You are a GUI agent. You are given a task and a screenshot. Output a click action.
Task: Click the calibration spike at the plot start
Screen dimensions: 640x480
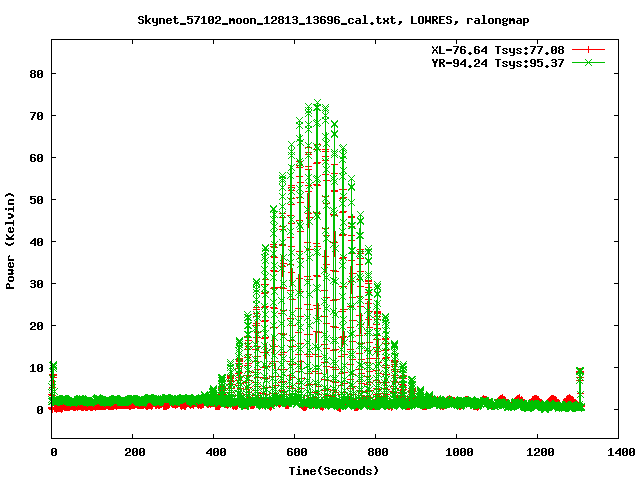(x=53, y=384)
